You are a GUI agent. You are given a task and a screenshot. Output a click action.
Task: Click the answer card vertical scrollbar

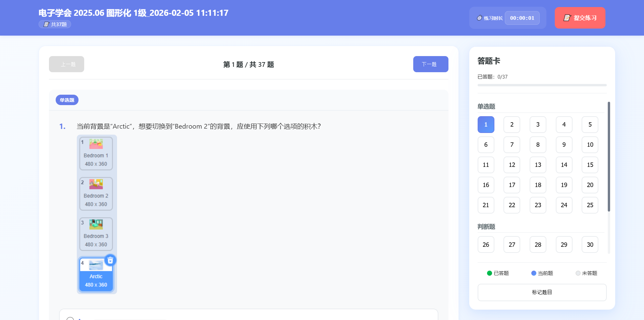point(609,157)
